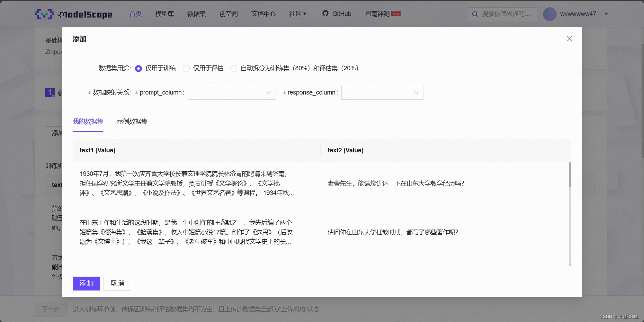Select the row beginning 1930年7月
The image size is (644, 322).
321,187
